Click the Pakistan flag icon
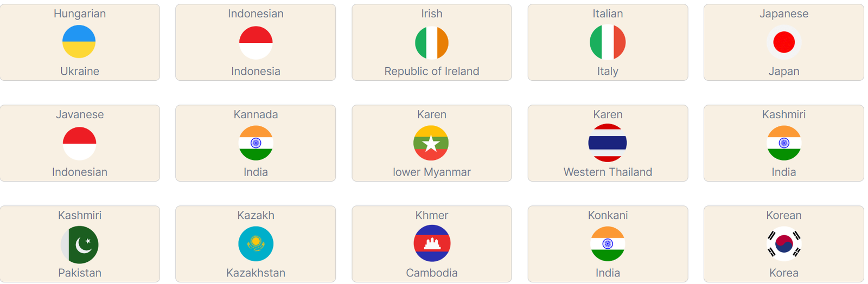This screenshot has width=868, height=284. tap(80, 244)
